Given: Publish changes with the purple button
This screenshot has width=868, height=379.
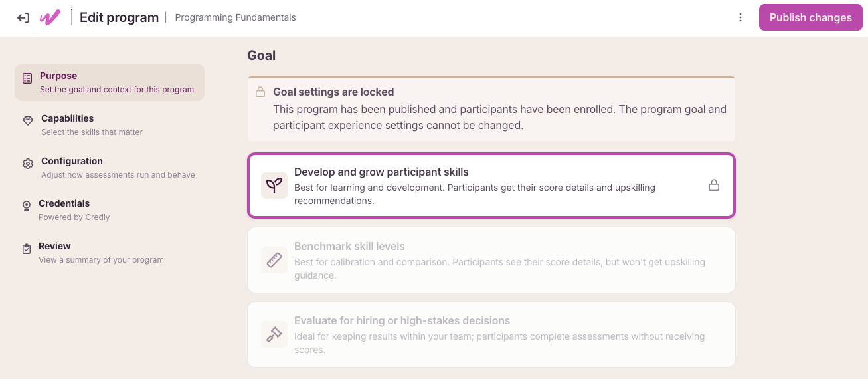Looking at the screenshot, I should click(x=811, y=18).
